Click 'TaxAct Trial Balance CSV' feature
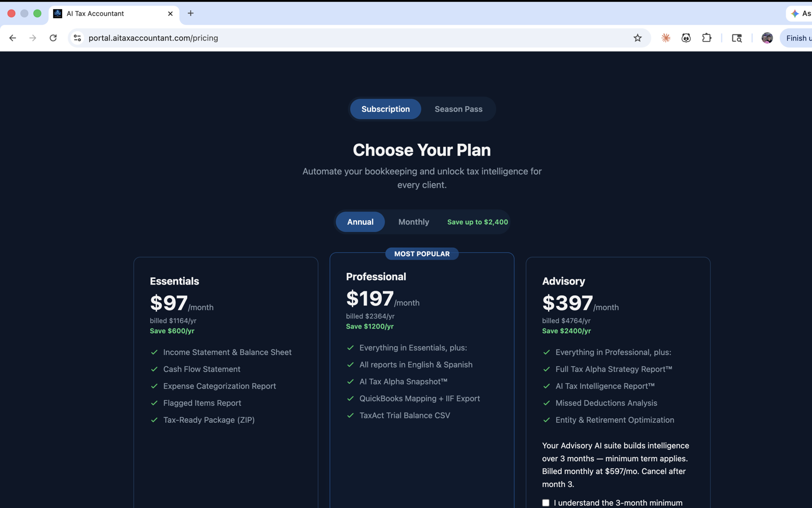 (405, 415)
